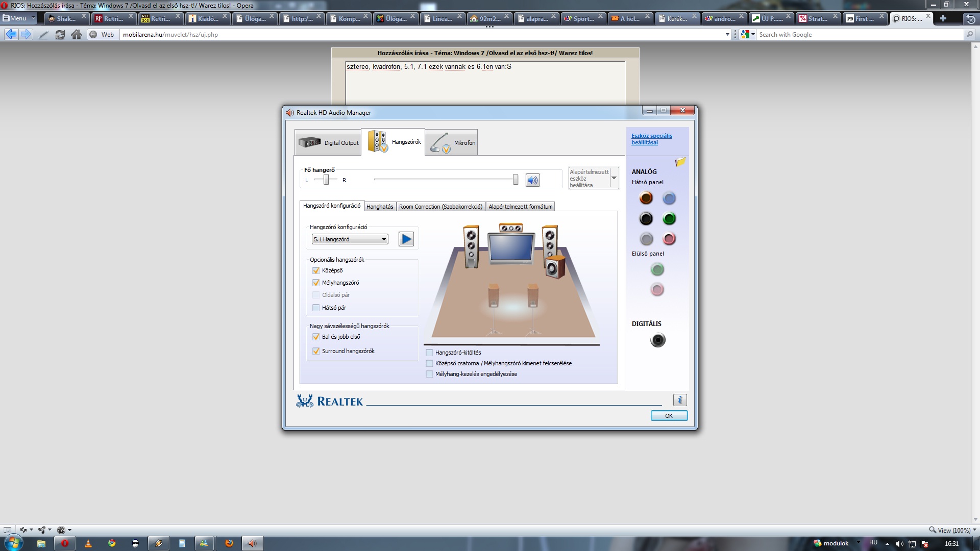Viewport: 980px width, 551px height.
Task: Open the Alapértelmezett eszköz beállítása dropdown
Action: (x=614, y=179)
